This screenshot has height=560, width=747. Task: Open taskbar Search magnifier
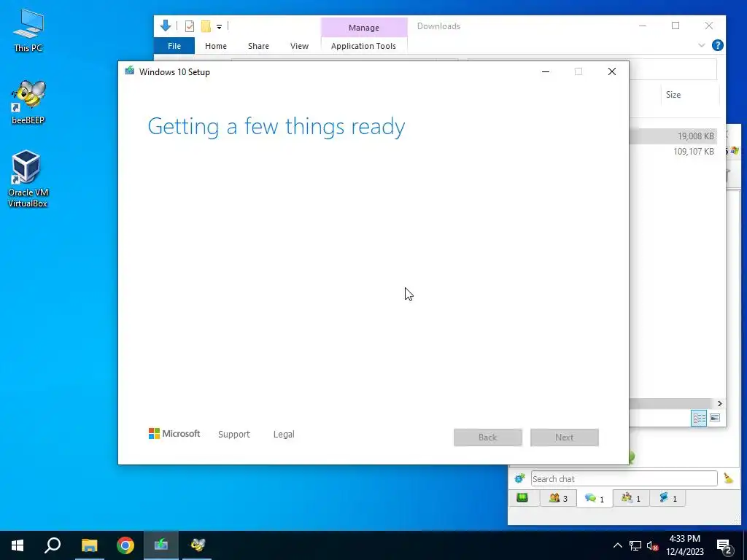[x=53, y=545]
